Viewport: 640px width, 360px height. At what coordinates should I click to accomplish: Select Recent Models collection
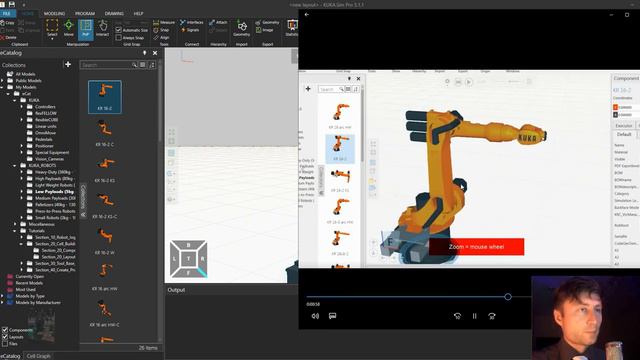29,283
